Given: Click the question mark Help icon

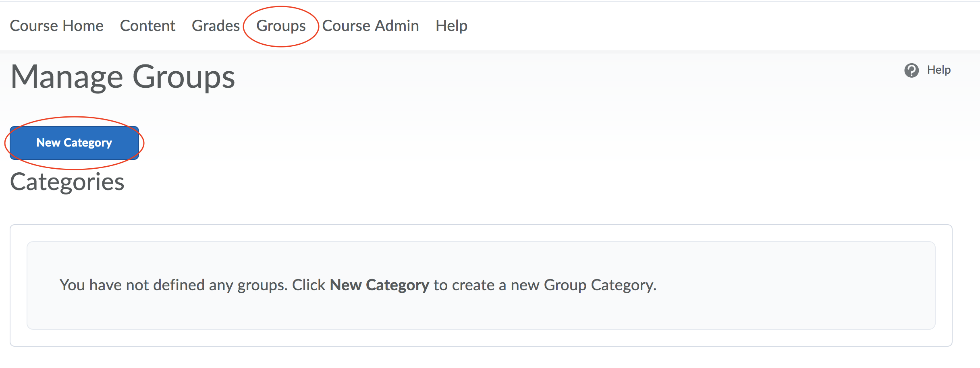Looking at the screenshot, I should 911,70.
